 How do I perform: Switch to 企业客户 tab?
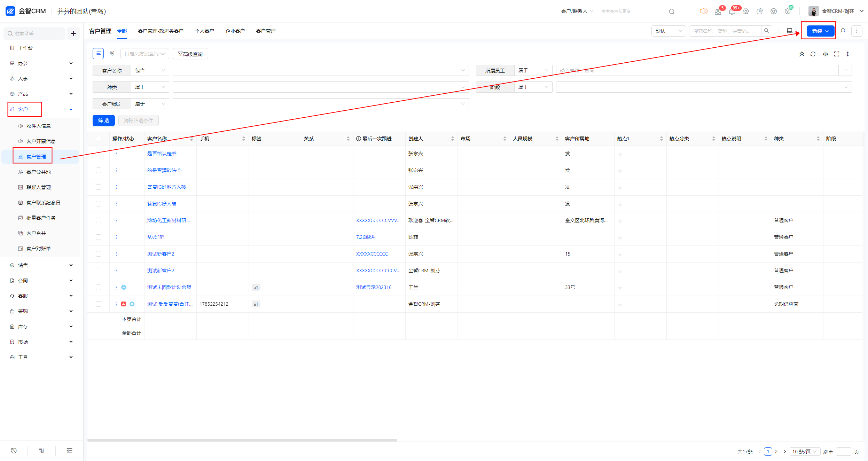(235, 31)
